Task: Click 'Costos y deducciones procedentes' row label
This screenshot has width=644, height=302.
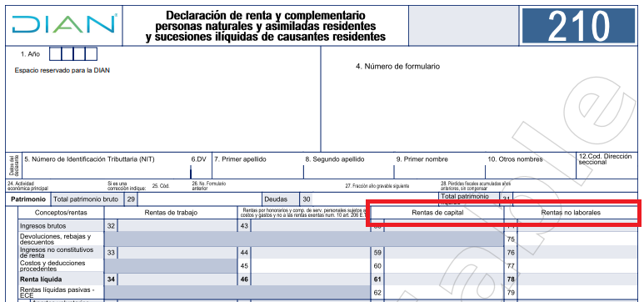Action: point(52,265)
